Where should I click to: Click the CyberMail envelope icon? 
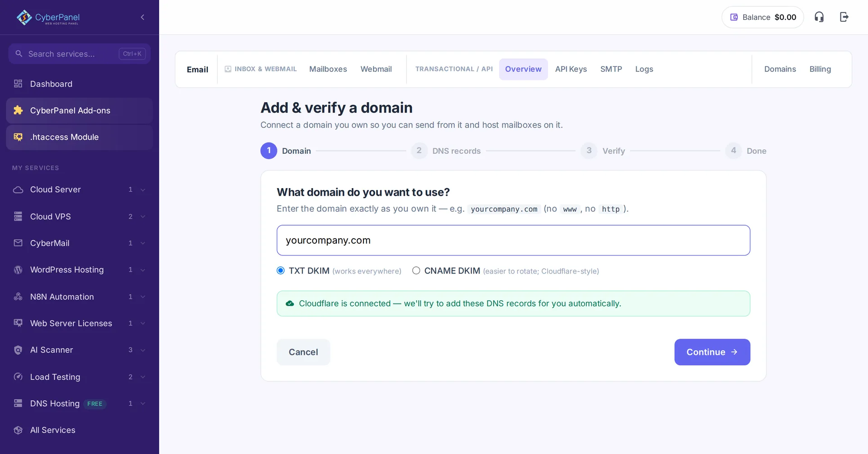(x=18, y=243)
